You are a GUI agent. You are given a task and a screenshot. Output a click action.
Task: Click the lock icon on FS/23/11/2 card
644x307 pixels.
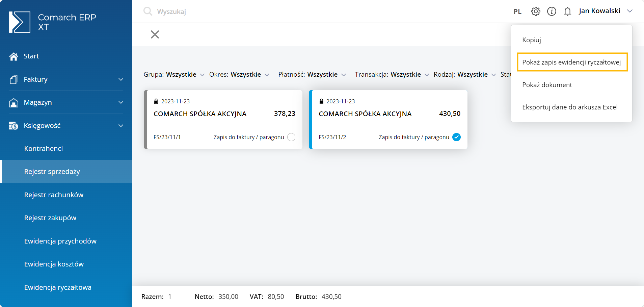(321, 101)
